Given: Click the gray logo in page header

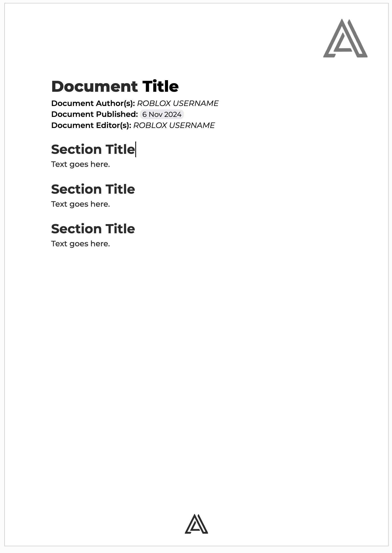Looking at the screenshot, I should tap(345, 39).
